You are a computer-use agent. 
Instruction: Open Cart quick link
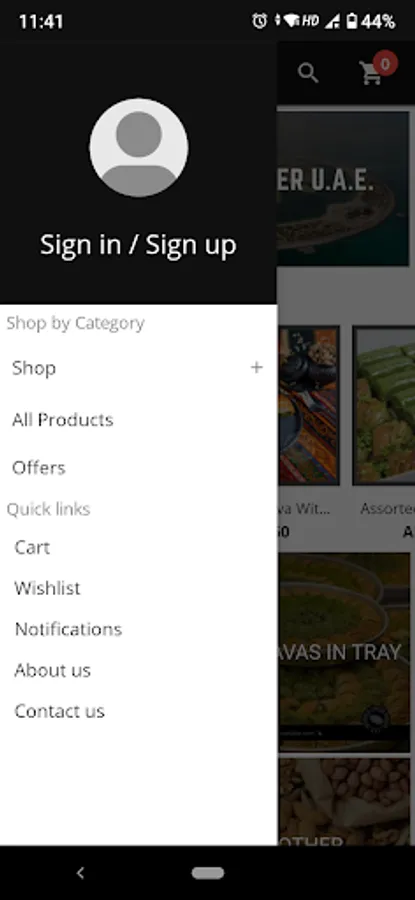coord(138,547)
